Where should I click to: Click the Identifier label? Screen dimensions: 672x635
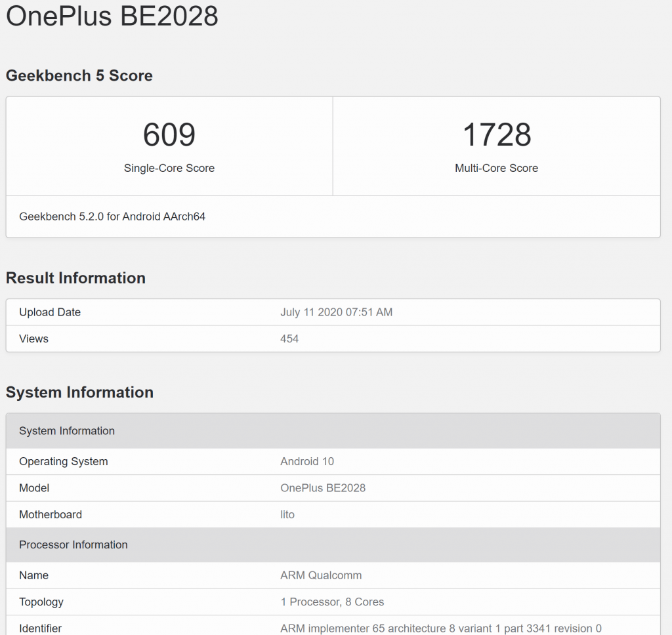[x=40, y=628]
